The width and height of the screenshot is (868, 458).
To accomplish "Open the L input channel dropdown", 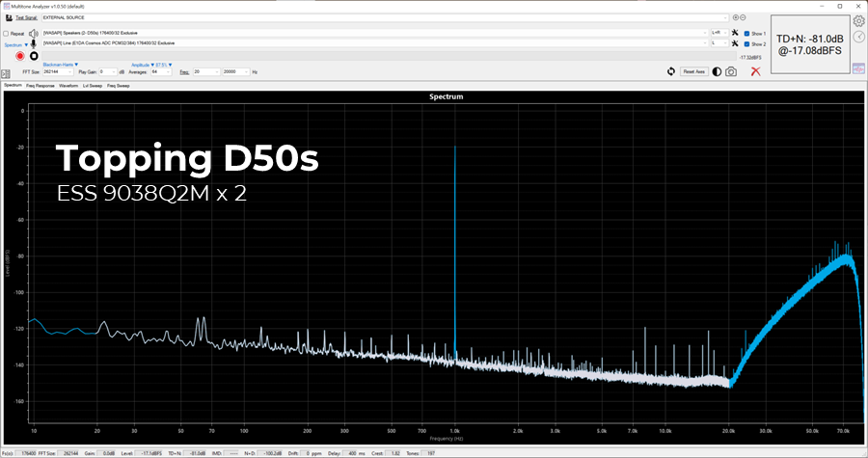I will pos(719,43).
